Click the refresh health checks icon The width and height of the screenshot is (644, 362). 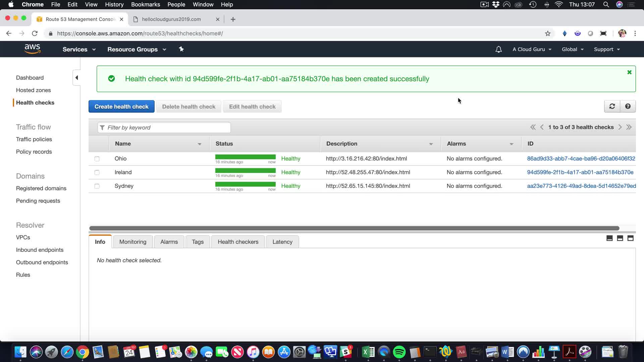coord(612,106)
